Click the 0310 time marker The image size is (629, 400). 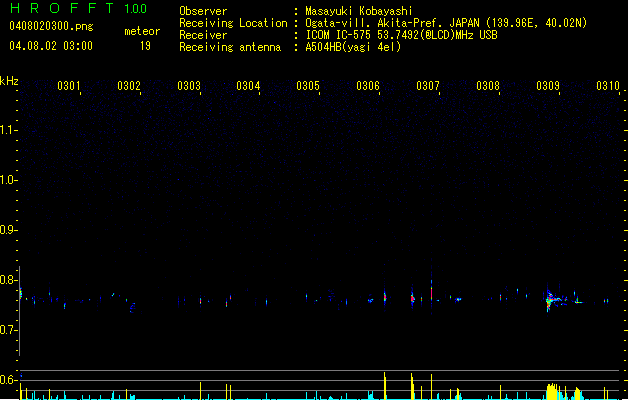tap(608, 86)
